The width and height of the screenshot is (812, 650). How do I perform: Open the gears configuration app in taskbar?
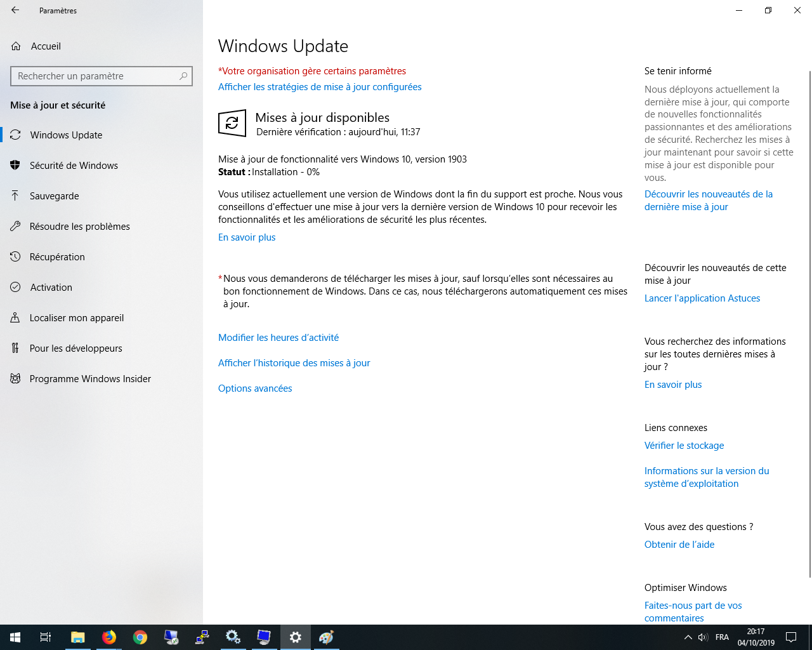click(233, 637)
